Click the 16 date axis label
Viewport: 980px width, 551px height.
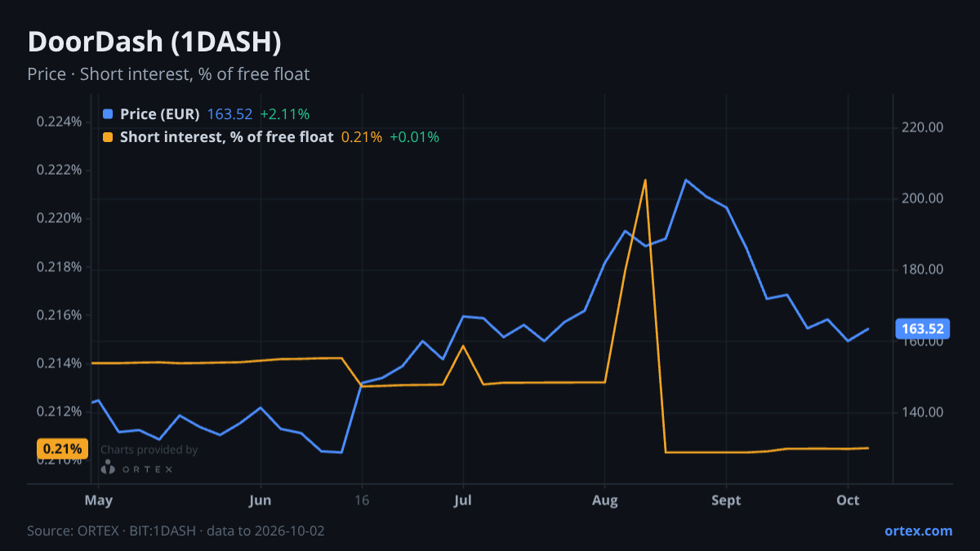point(362,500)
